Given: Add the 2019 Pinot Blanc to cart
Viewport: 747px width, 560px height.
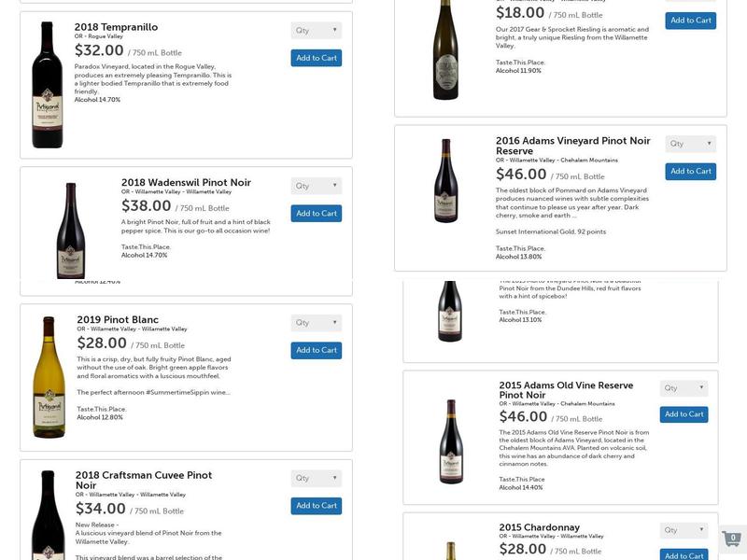Looking at the screenshot, I should [316, 350].
